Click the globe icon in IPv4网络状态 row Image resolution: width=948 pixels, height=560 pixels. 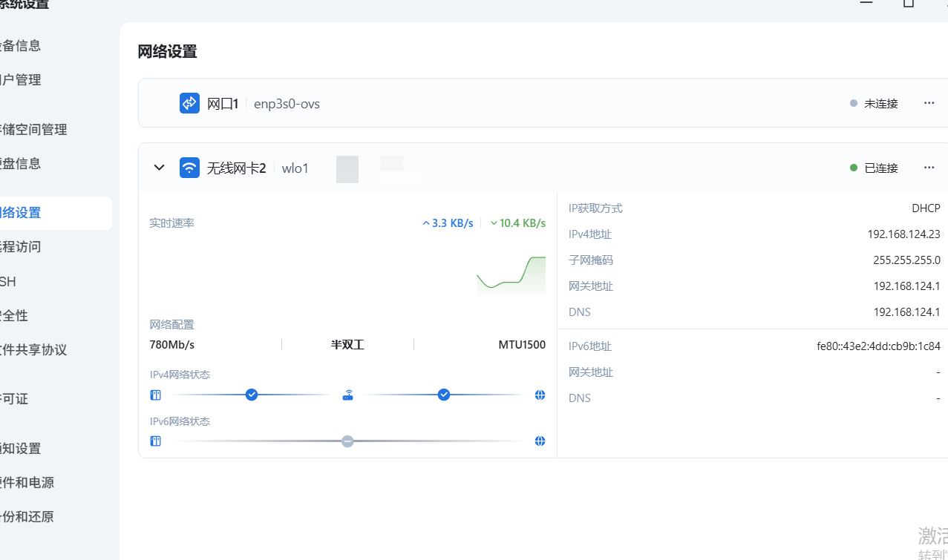540,395
